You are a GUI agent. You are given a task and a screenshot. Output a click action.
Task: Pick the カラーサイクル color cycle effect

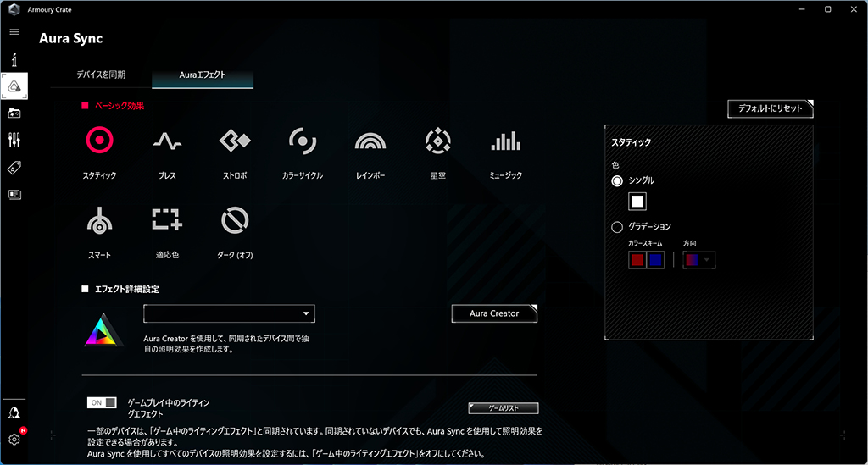(303, 141)
